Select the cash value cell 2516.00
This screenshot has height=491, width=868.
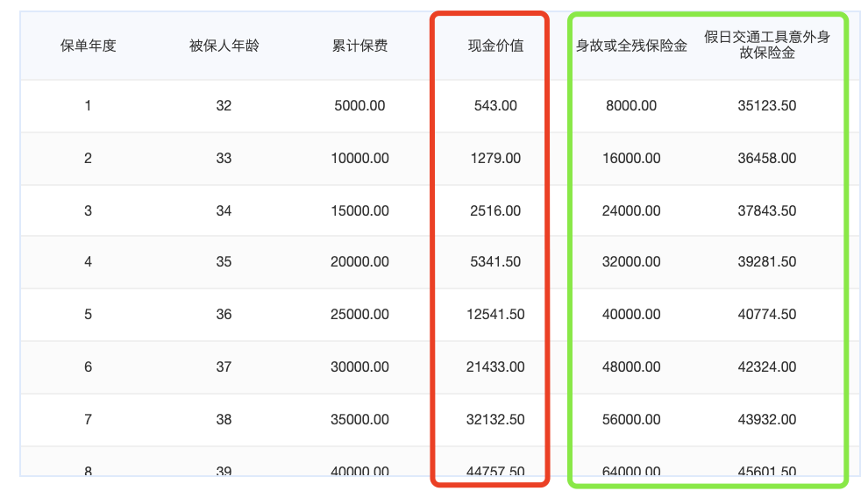tap(495, 210)
